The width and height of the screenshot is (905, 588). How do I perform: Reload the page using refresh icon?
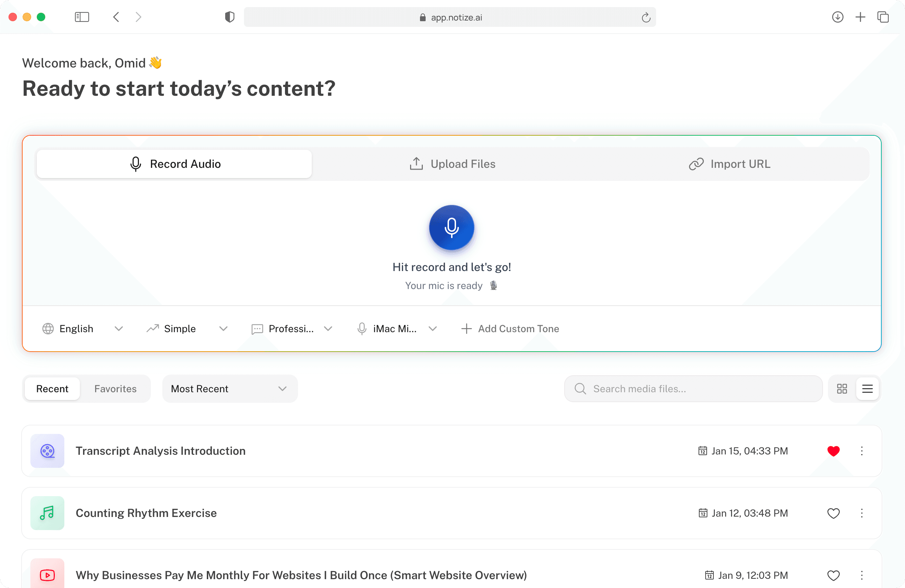[646, 17]
